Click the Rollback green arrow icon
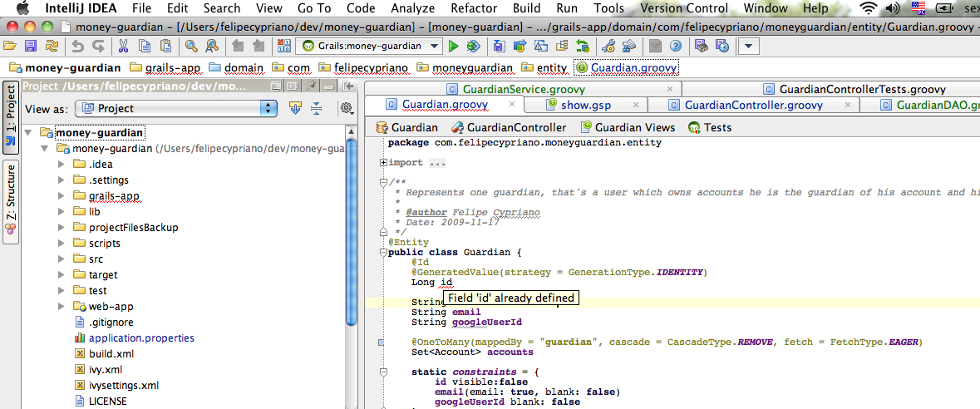The height and width of the screenshot is (409, 980). 583,46
